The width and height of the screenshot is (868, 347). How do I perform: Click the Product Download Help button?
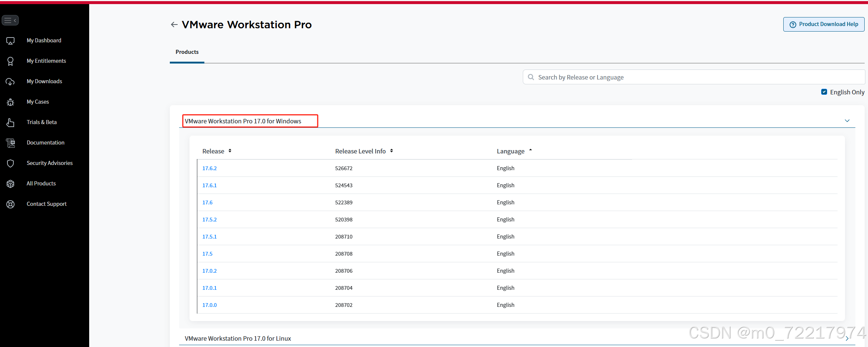click(x=823, y=24)
